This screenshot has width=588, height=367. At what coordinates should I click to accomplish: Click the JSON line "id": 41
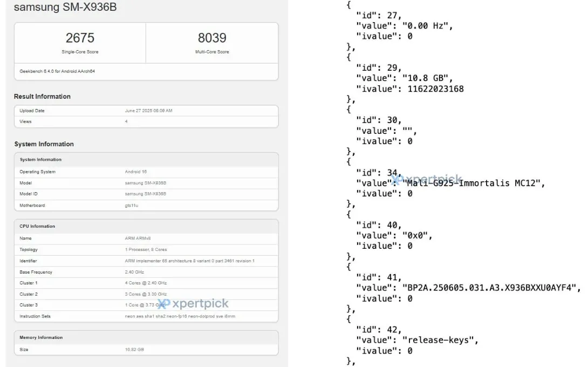pyautogui.click(x=379, y=277)
